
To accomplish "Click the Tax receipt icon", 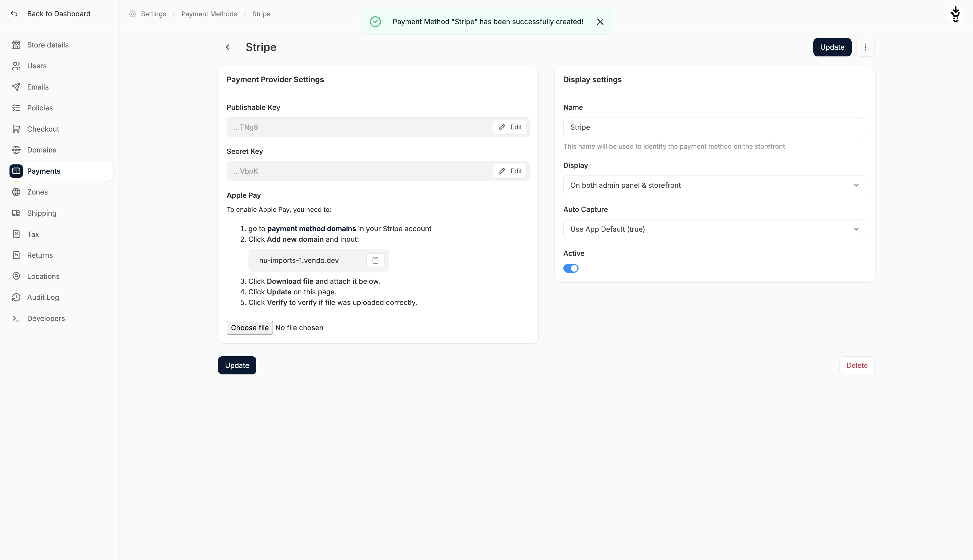I will [16, 234].
